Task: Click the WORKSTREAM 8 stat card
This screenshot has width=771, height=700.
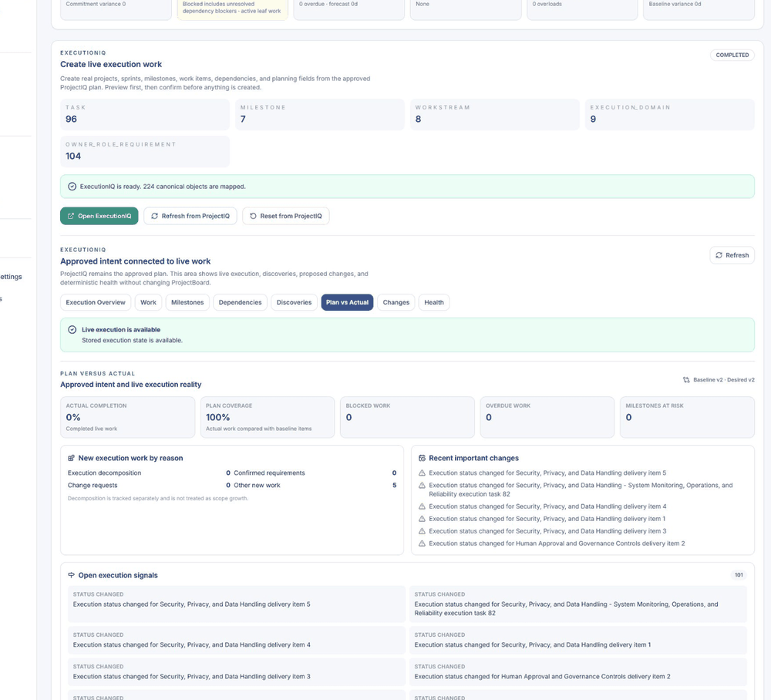Action: (495, 115)
